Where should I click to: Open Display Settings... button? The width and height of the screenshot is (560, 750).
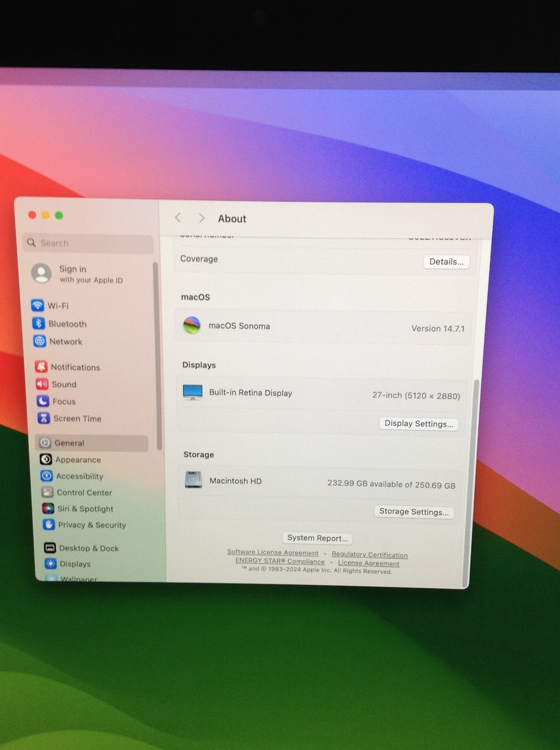tap(419, 424)
